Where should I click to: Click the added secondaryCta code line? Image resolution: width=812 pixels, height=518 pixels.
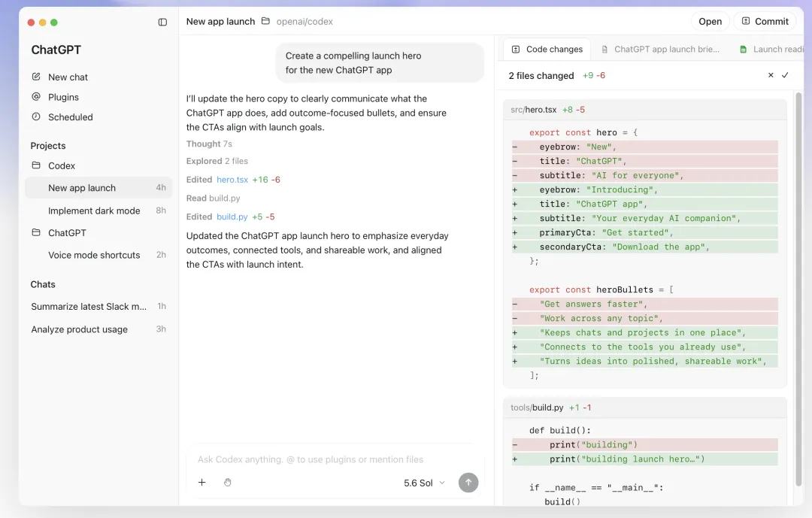click(645, 247)
